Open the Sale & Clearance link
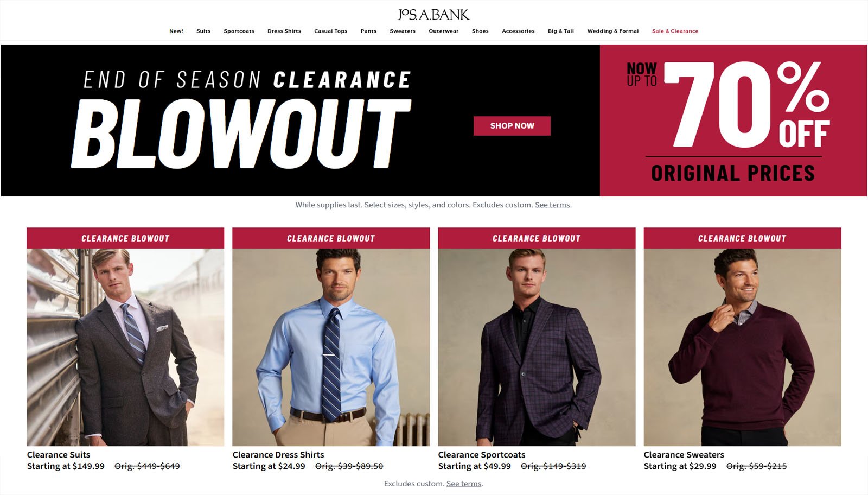Image resolution: width=868 pixels, height=495 pixels. pos(675,31)
